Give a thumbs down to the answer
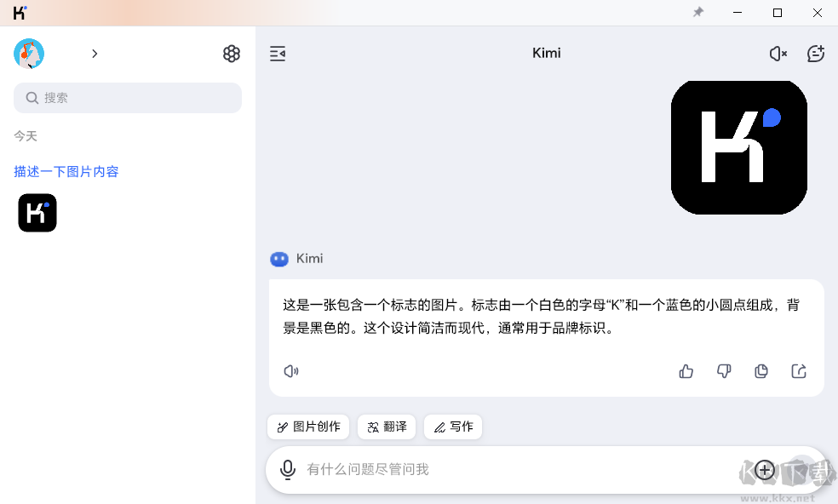This screenshot has height=504, width=838. pos(723,371)
